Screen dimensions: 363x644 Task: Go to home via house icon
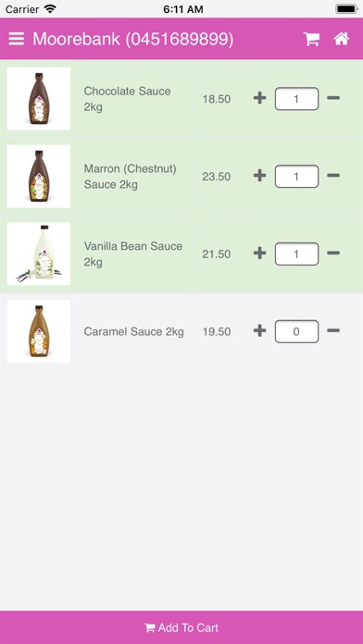tap(341, 39)
